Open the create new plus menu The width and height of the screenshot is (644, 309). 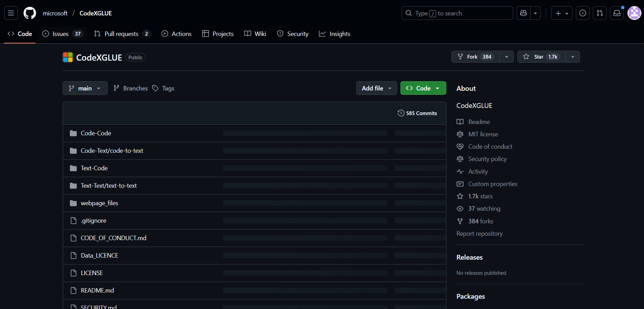562,13
